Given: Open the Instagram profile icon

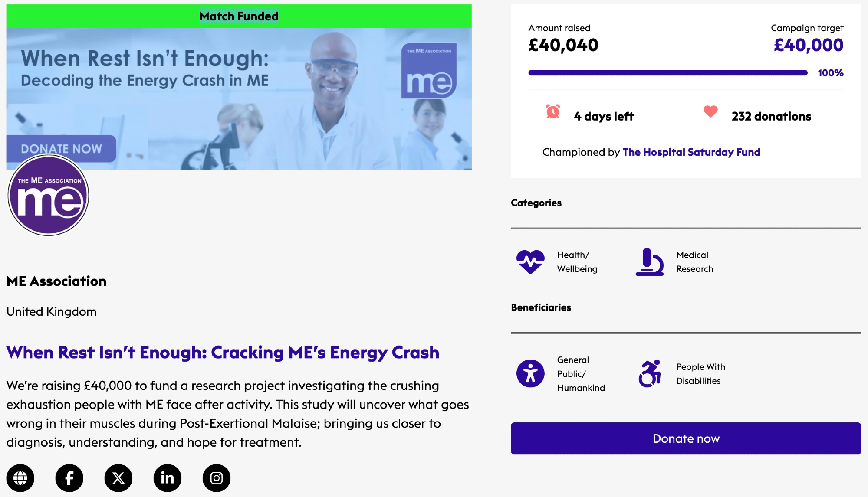Looking at the screenshot, I should click(x=217, y=478).
